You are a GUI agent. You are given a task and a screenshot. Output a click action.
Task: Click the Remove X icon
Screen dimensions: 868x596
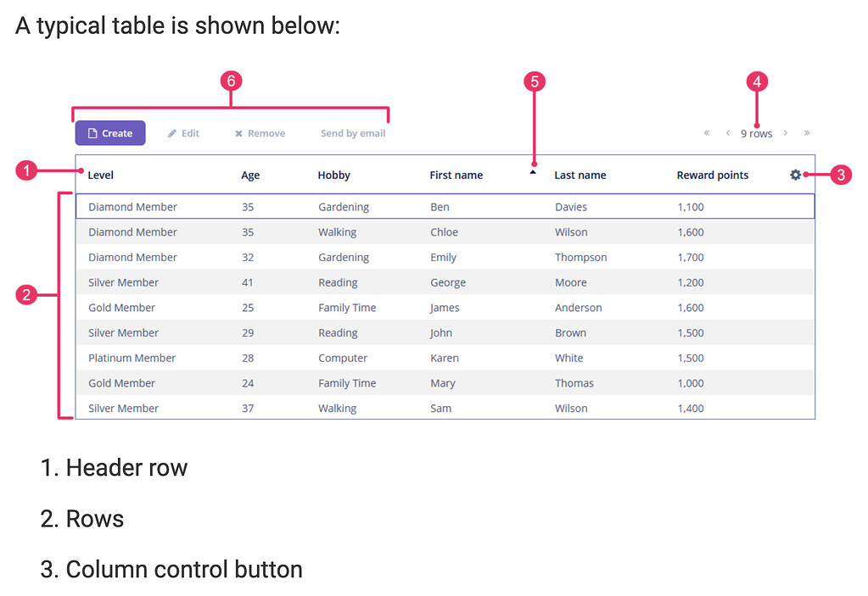pos(238,133)
